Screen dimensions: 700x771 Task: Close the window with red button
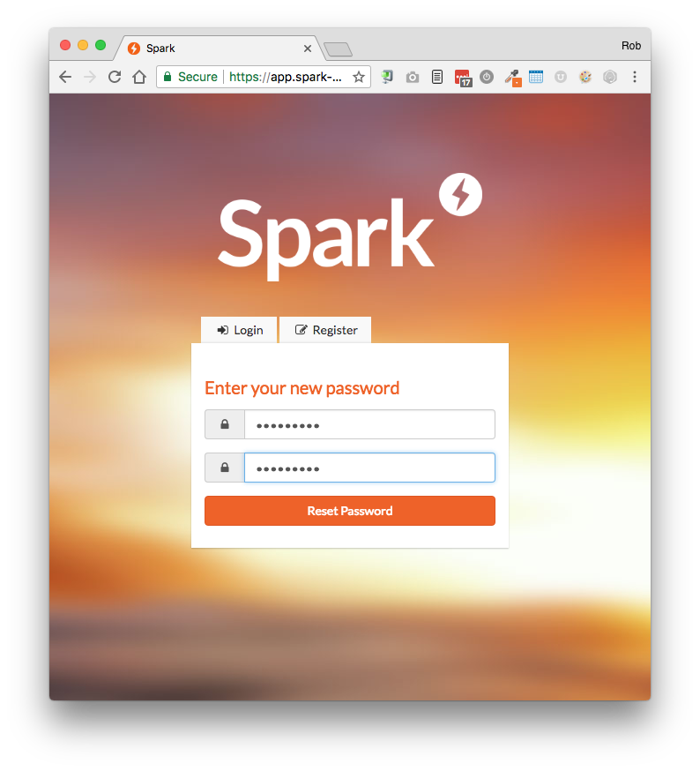65,45
